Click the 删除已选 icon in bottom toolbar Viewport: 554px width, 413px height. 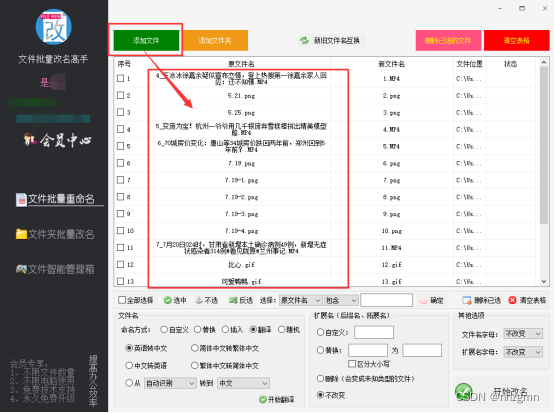click(467, 300)
